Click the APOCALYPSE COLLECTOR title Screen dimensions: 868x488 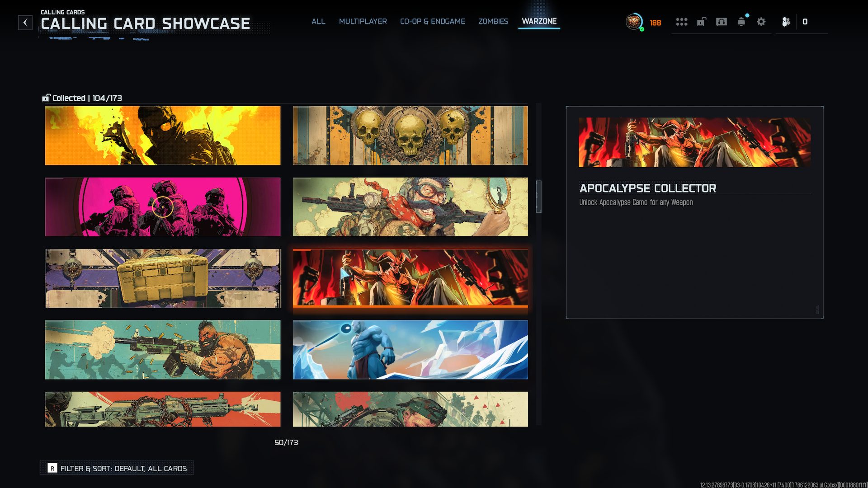click(648, 188)
